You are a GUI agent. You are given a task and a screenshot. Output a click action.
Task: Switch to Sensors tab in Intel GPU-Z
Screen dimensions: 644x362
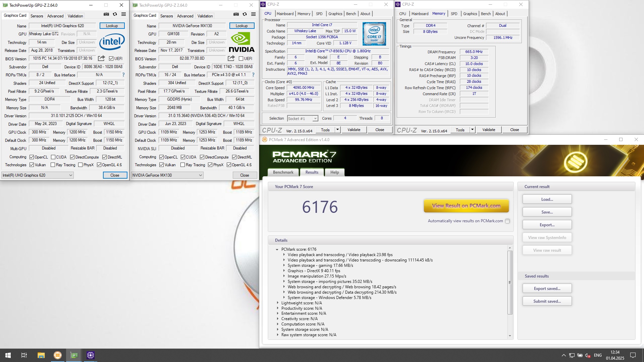point(37,16)
